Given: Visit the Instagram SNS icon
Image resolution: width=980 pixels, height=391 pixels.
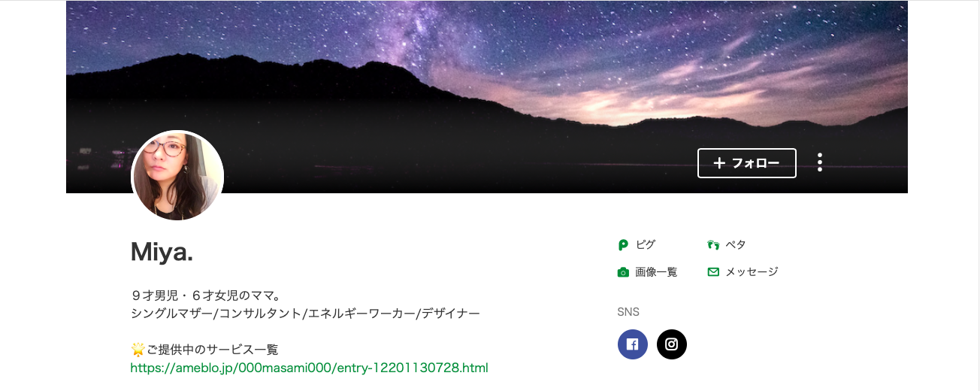Looking at the screenshot, I should [672, 344].
